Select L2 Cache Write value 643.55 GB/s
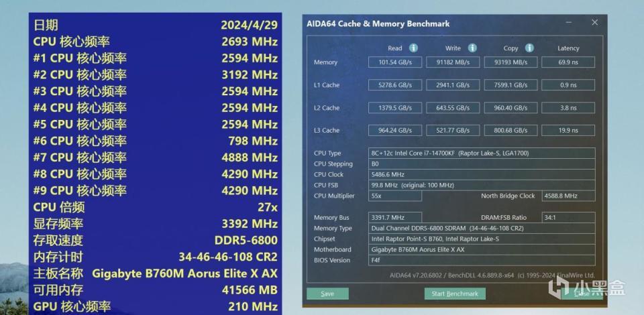 click(x=453, y=108)
